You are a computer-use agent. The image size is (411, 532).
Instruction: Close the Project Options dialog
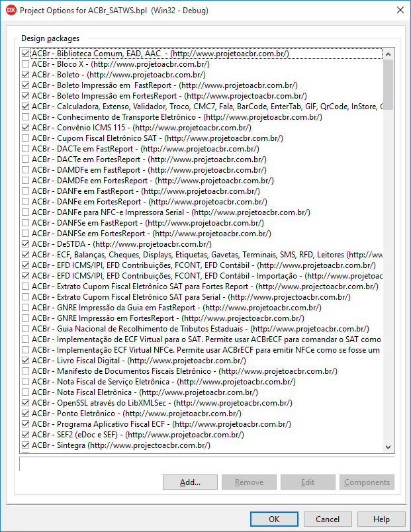400,10
